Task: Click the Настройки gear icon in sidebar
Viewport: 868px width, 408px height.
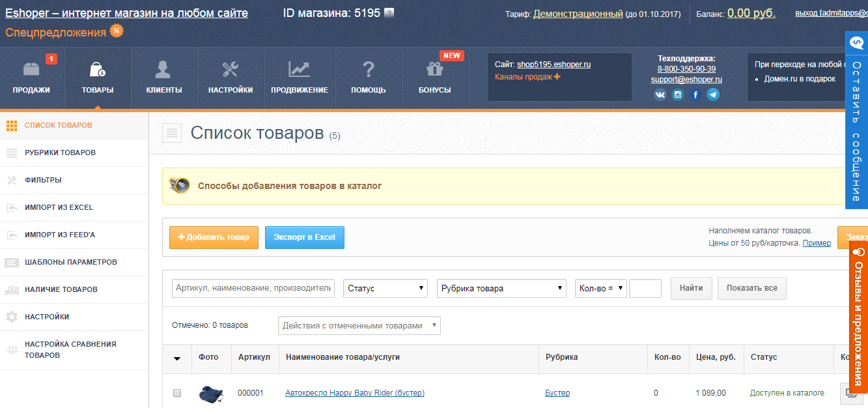Action: 11,317
